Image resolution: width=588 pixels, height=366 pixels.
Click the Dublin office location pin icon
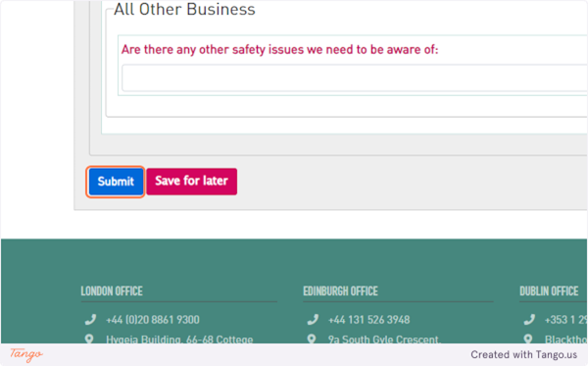tap(528, 339)
